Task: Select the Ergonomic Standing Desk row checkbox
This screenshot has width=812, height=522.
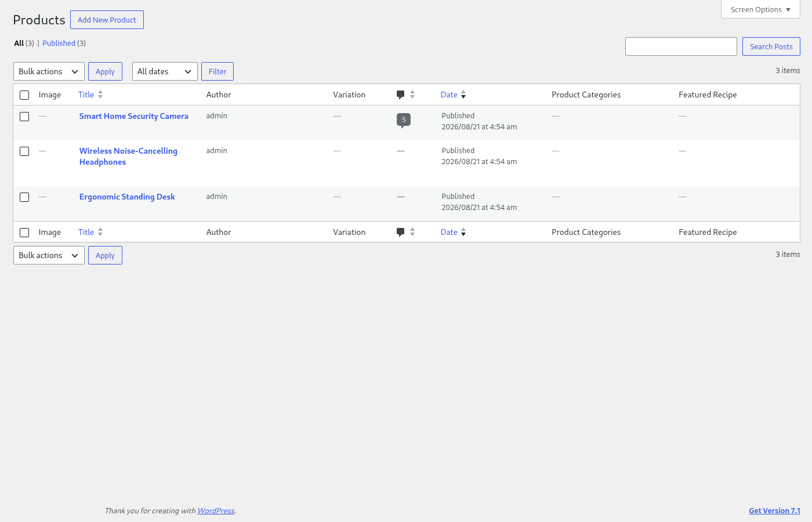Action: pos(24,197)
